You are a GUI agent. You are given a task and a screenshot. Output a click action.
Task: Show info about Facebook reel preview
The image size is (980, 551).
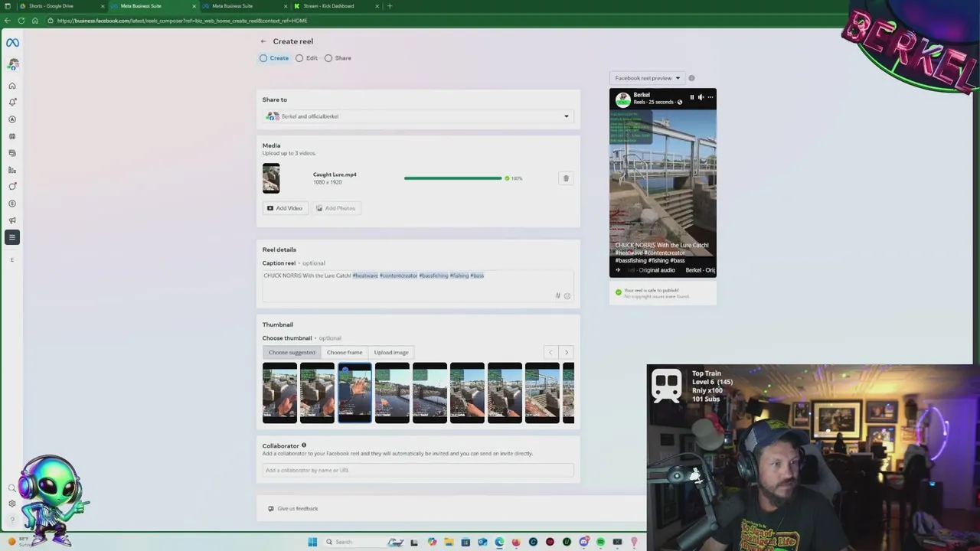pyautogui.click(x=691, y=78)
